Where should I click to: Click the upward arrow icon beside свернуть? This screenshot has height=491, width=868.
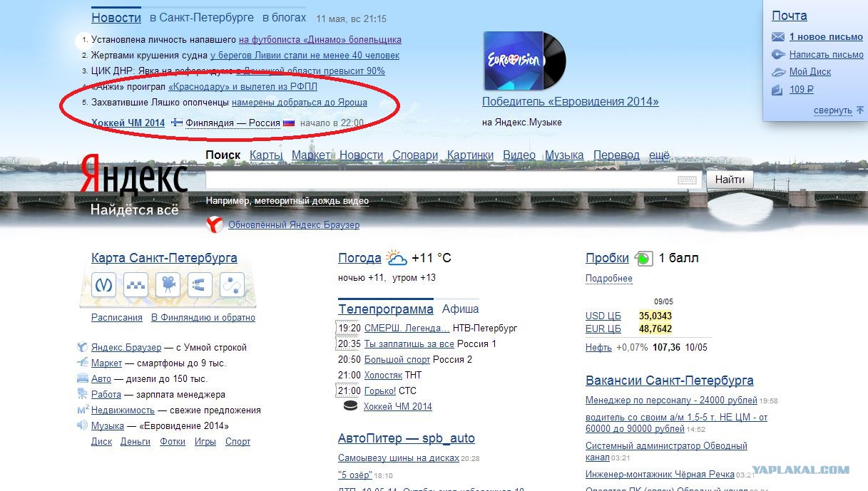[x=859, y=110]
